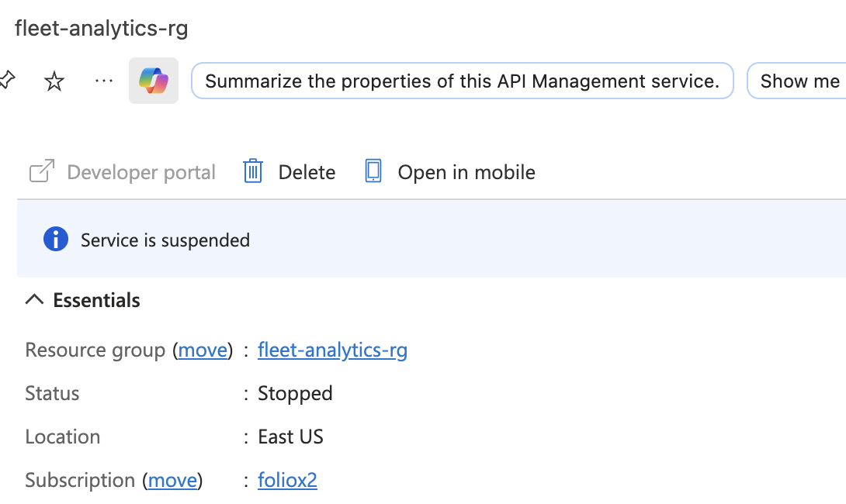Screen dimensions: 846x504
Task: Click the 'Location' field label
Action: pos(63,437)
